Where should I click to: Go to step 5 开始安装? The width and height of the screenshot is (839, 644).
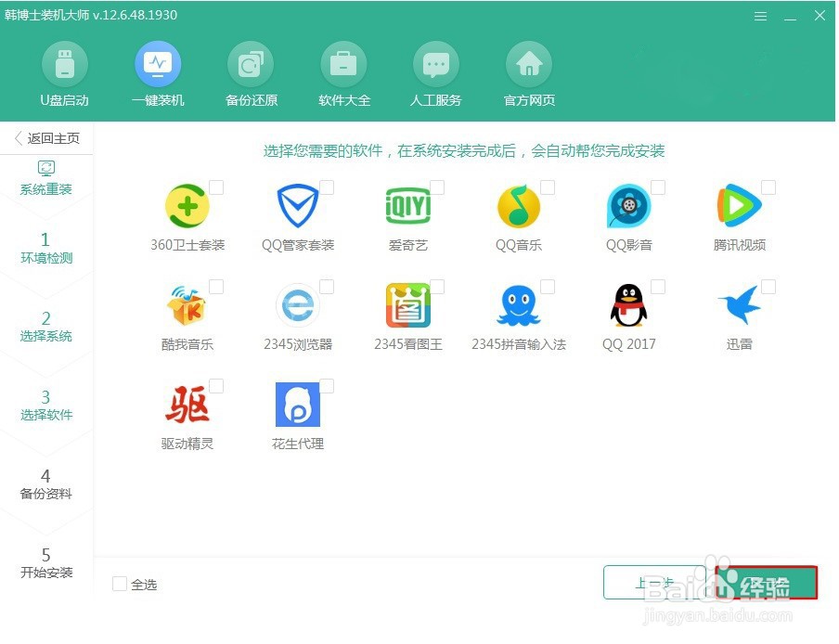point(46,562)
